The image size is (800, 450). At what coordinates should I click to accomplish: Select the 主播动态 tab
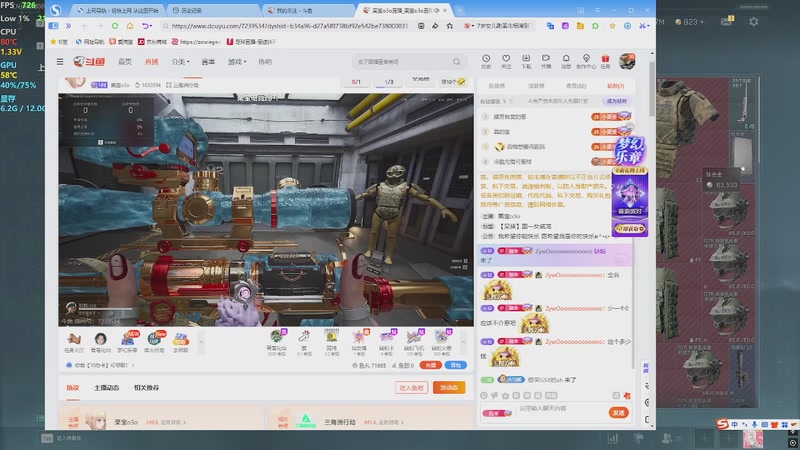107,388
